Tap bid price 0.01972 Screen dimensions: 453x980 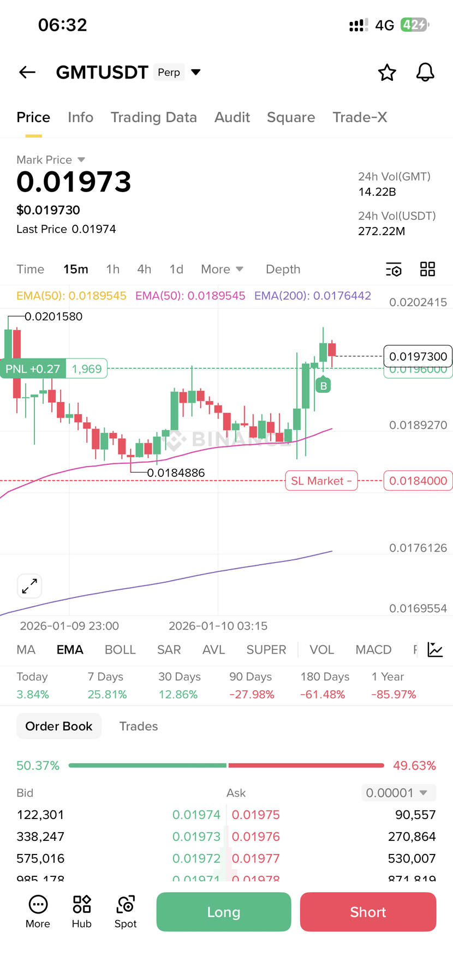click(196, 858)
